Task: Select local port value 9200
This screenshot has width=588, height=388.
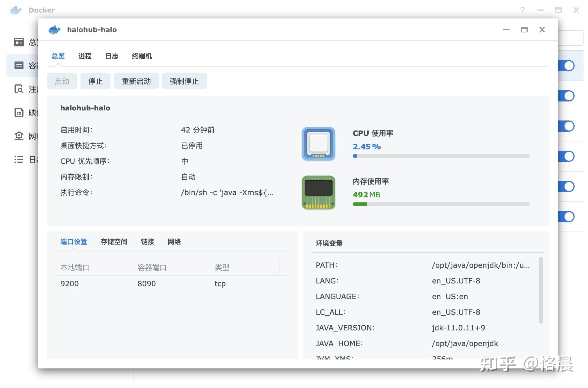Action: (70, 284)
